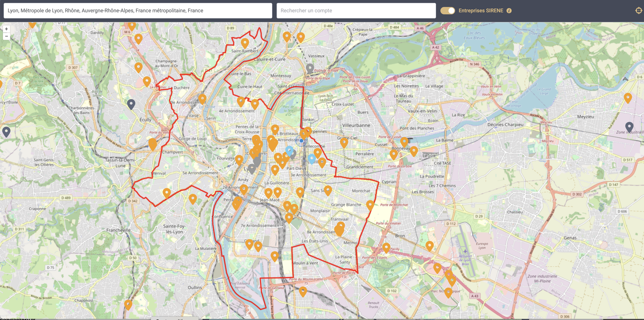The image size is (644, 320).
Task: Click the SIRENE info icon
Action: click(x=509, y=10)
